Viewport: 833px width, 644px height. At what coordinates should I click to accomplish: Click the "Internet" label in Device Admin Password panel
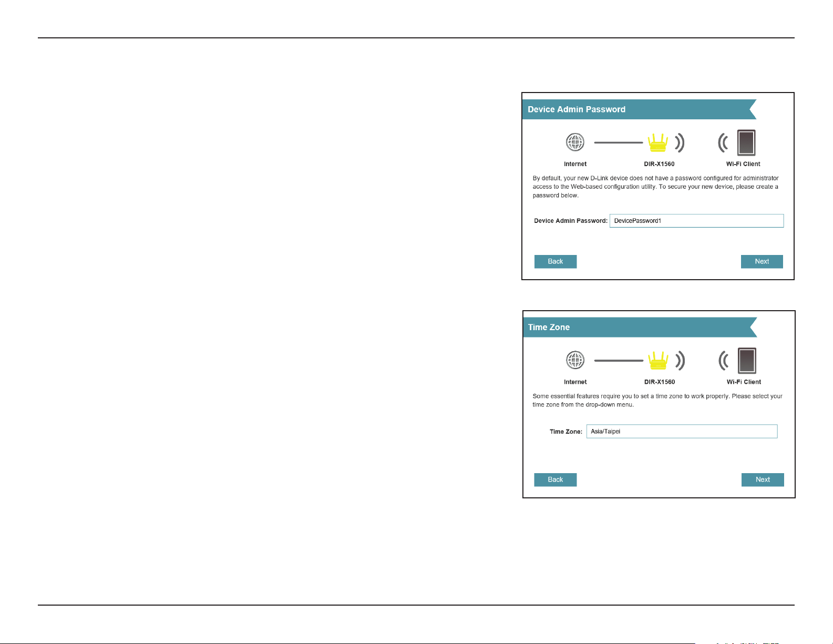tap(575, 164)
